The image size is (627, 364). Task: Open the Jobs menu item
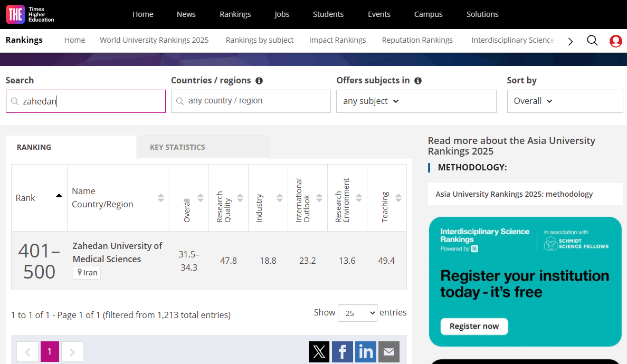pos(281,14)
